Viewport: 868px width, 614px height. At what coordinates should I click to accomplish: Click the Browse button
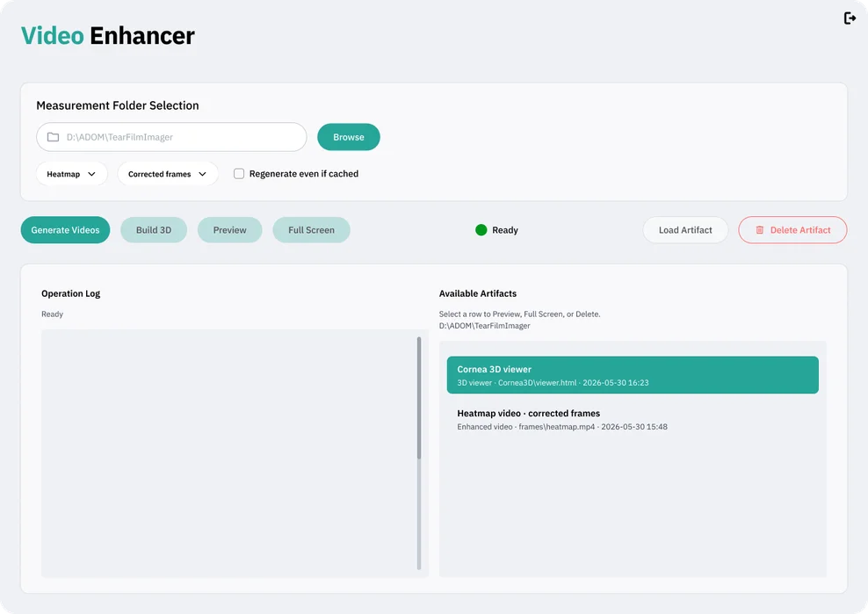pyautogui.click(x=349, y=137)
